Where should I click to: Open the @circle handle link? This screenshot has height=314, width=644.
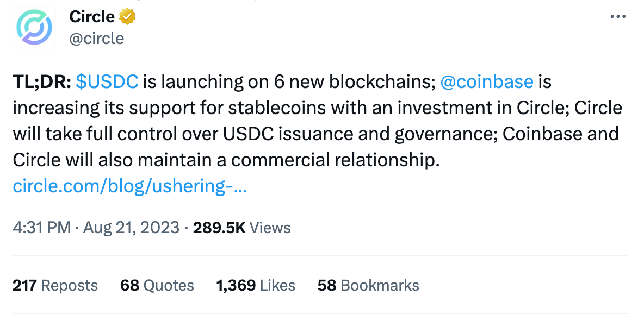point(96,39)
